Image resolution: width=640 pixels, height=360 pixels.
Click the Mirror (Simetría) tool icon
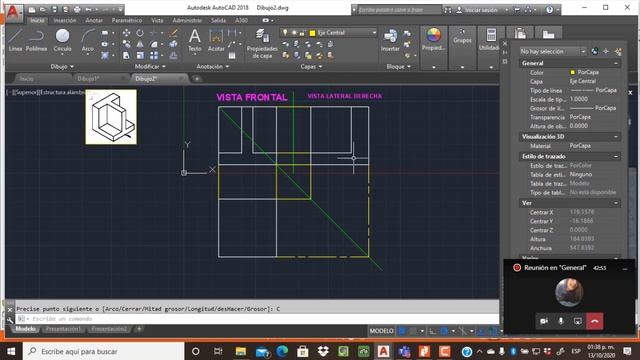tap(140, 44)
